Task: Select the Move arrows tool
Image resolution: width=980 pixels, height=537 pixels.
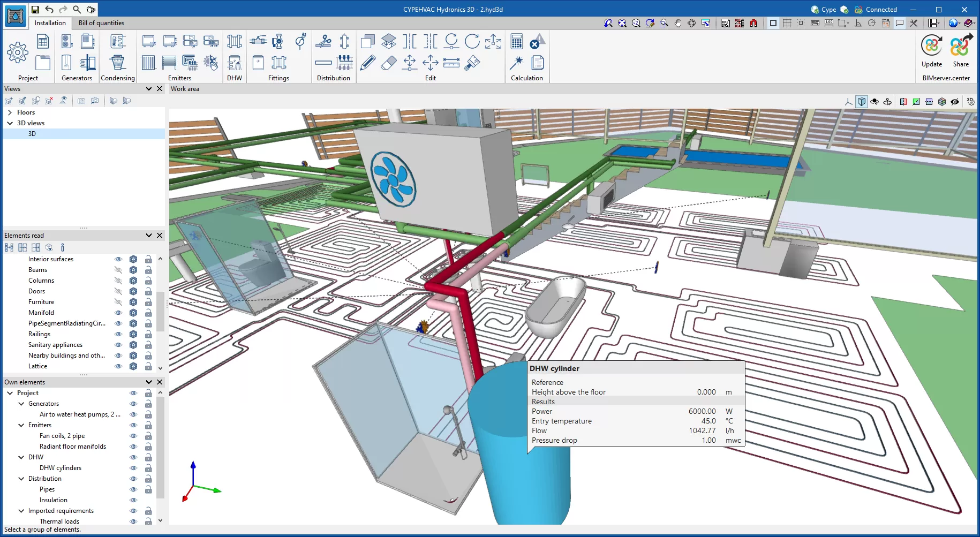Action: click(431, 63)
